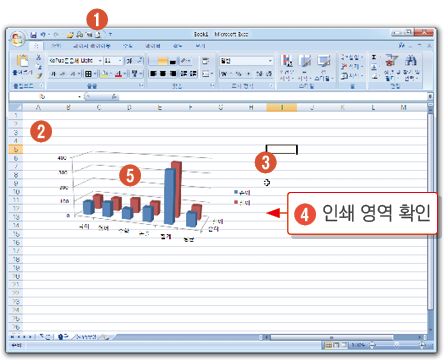
Task: Center align the cell text
Action: [x=163, y=74]
